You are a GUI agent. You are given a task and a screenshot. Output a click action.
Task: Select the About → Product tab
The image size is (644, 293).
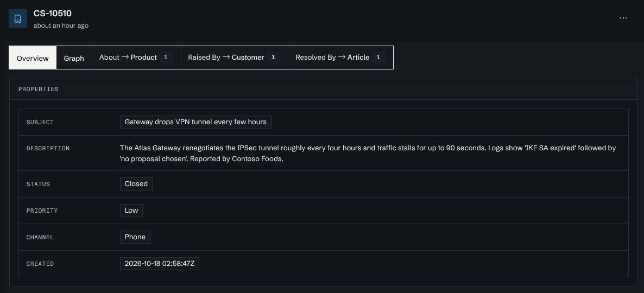136,58
